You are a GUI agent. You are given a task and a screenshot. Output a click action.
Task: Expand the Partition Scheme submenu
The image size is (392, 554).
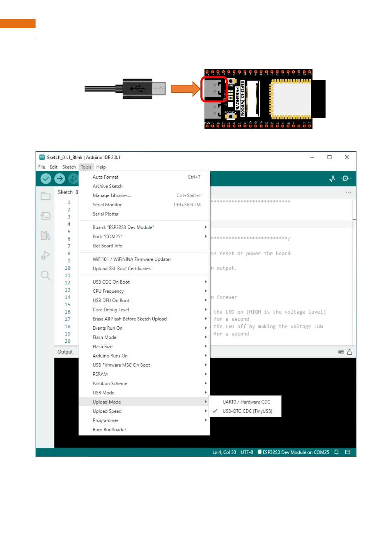click(x=144, y=384)
